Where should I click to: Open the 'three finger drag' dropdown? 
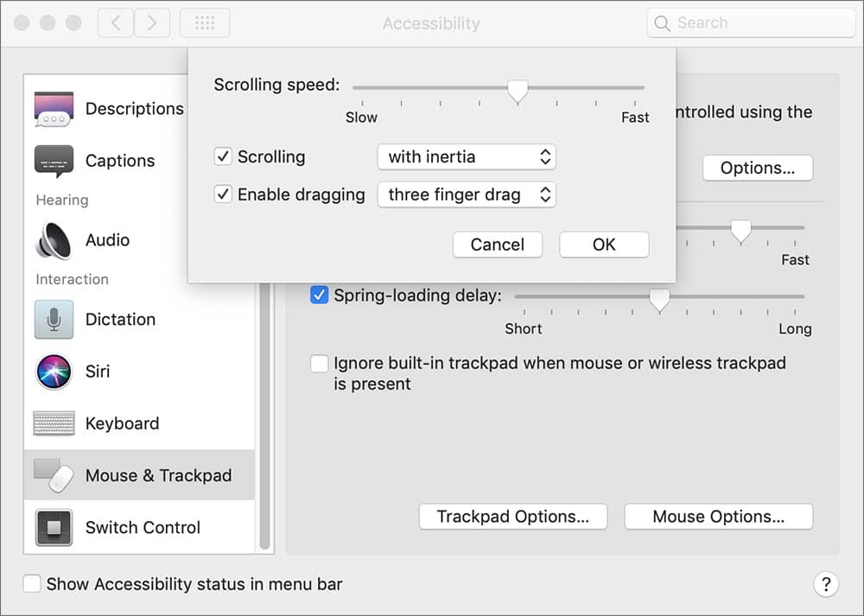point(467,194)
